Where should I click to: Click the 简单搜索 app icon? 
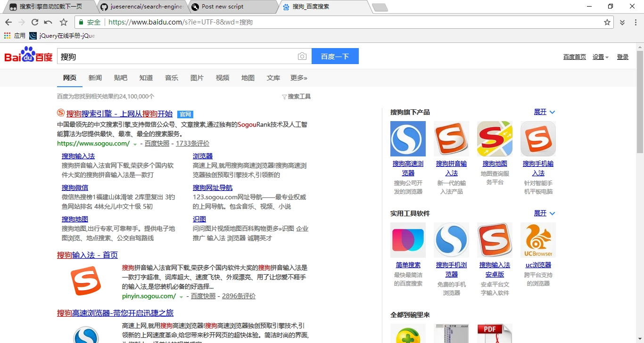point(408,240)
